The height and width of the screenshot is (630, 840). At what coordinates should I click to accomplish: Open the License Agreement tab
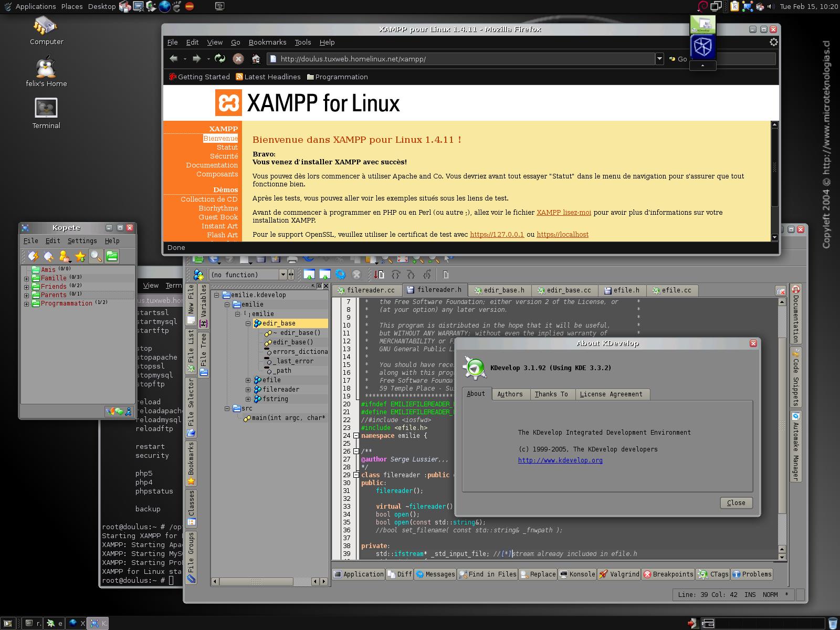611,394
